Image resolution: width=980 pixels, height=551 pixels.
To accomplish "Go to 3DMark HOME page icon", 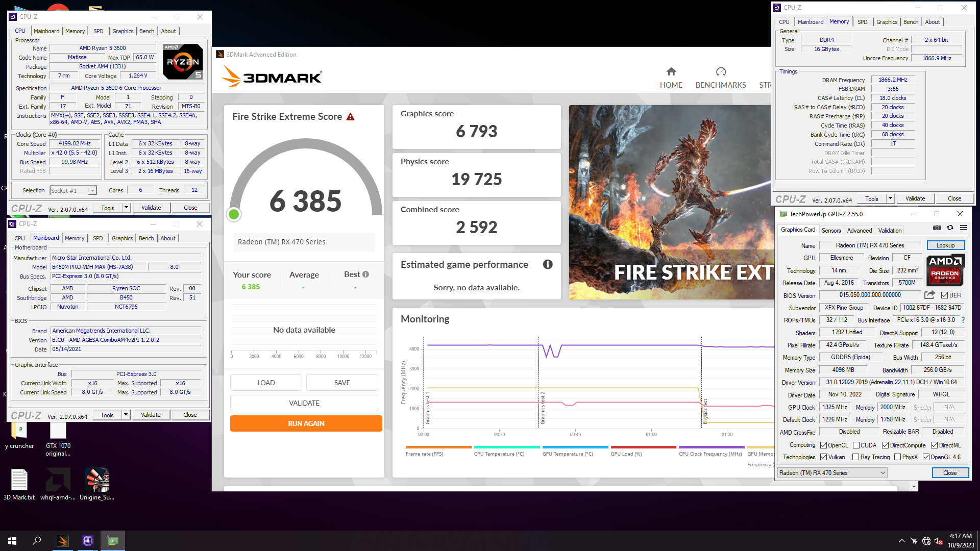I will (671, 71).
